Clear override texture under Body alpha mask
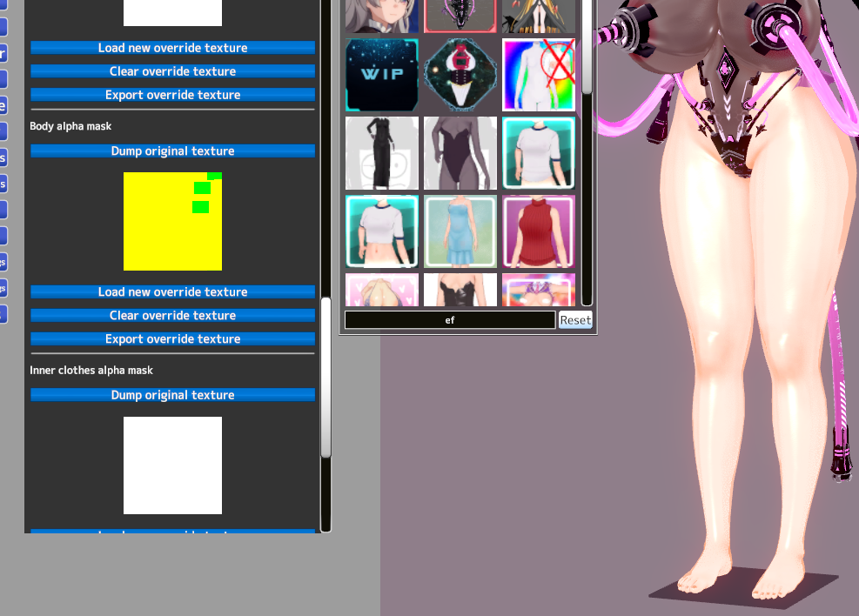This screenshot has height=616, width=859. (x=172, y=315)
